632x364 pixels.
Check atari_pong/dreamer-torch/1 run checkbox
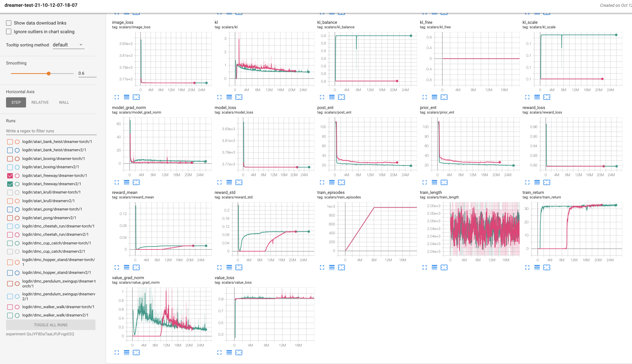pos(10,209)
